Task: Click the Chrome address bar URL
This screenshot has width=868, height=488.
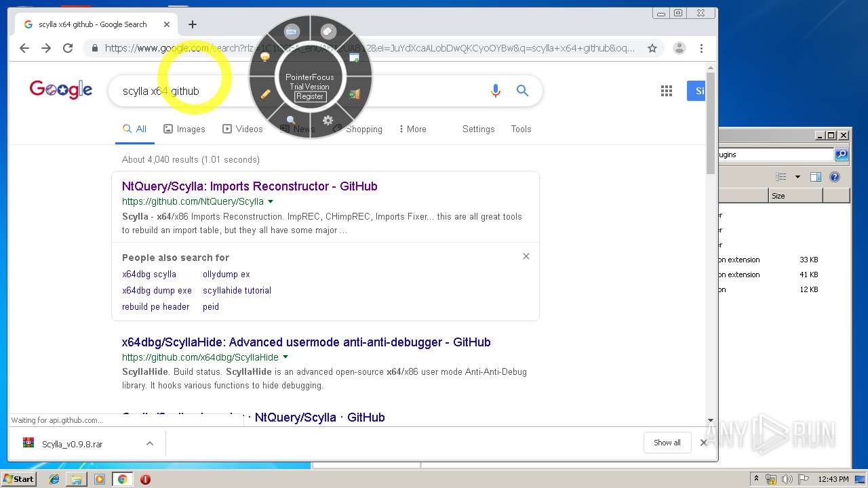Action: pyautogui.click(x=370, y=48)
